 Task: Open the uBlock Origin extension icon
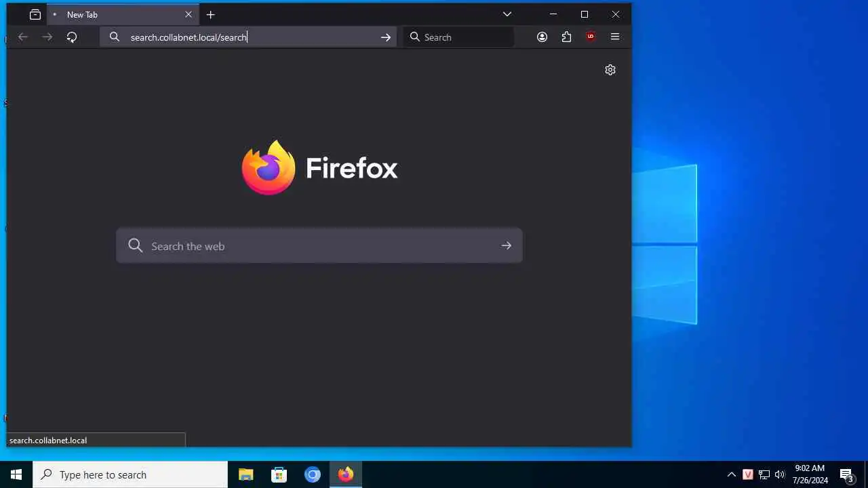tap(591, 37)
